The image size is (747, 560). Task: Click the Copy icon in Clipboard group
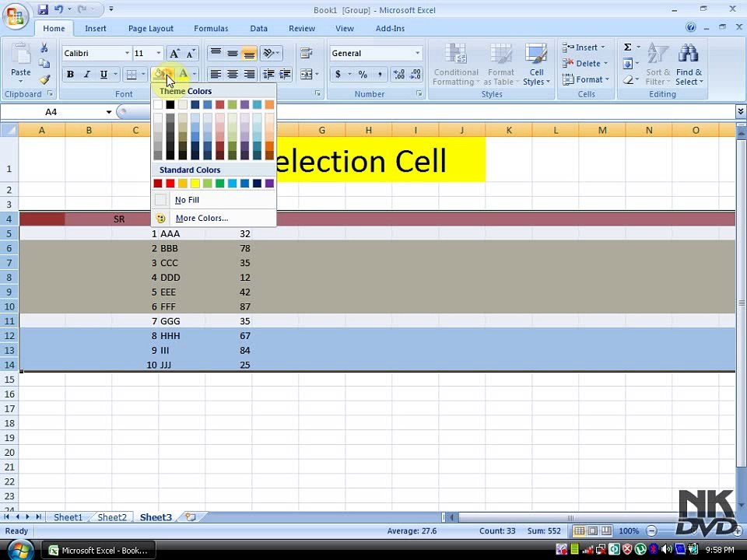point(44,64)
